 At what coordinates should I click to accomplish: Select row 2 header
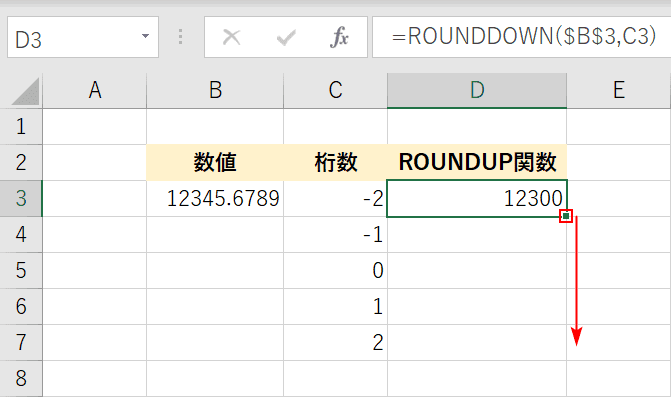(x=21, y=163)
